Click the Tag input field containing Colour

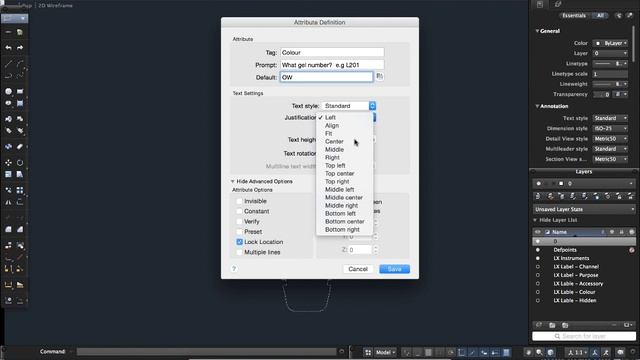(x=332, y=53)
